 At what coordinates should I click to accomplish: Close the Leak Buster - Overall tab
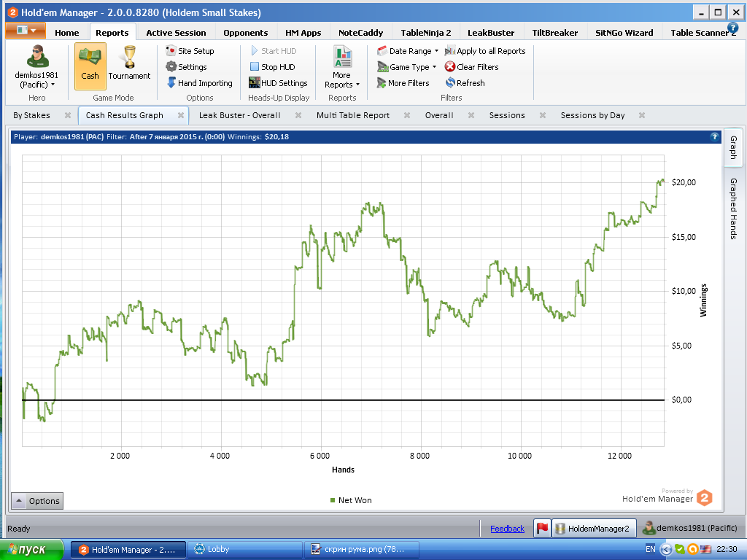298,115
